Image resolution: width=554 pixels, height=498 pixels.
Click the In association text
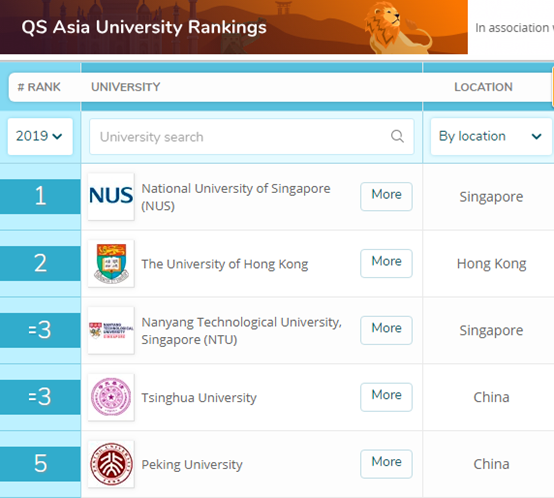(514, 28)
